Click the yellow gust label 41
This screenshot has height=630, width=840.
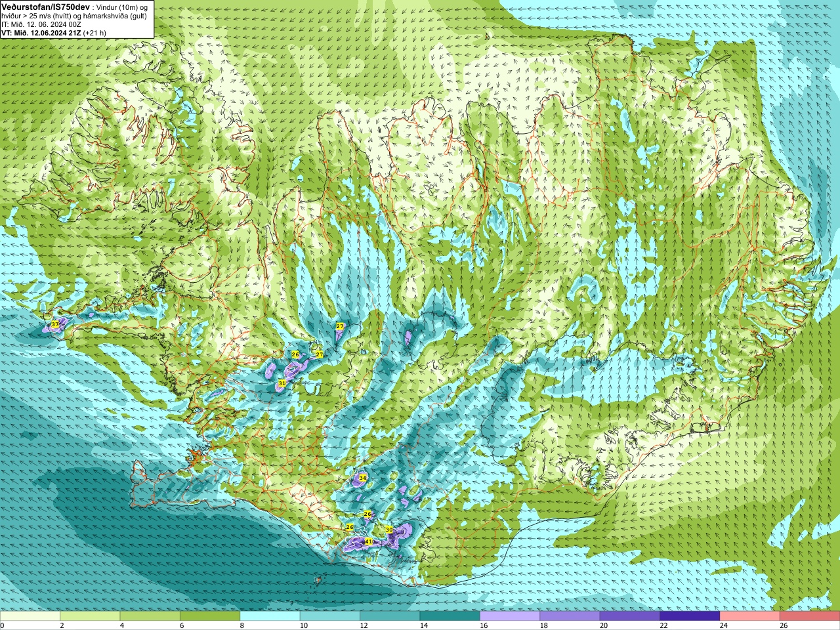(x=368, y=541)
